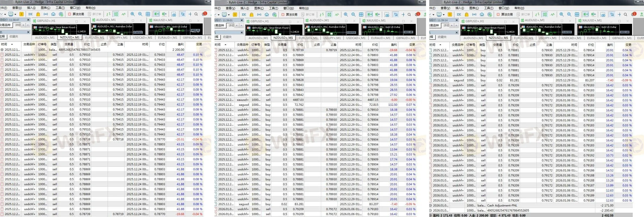This screenshot has width=644, height=217.
Task: Switch to NZDUSD+,M1 chart tab in left window
Action: (70, 37)
